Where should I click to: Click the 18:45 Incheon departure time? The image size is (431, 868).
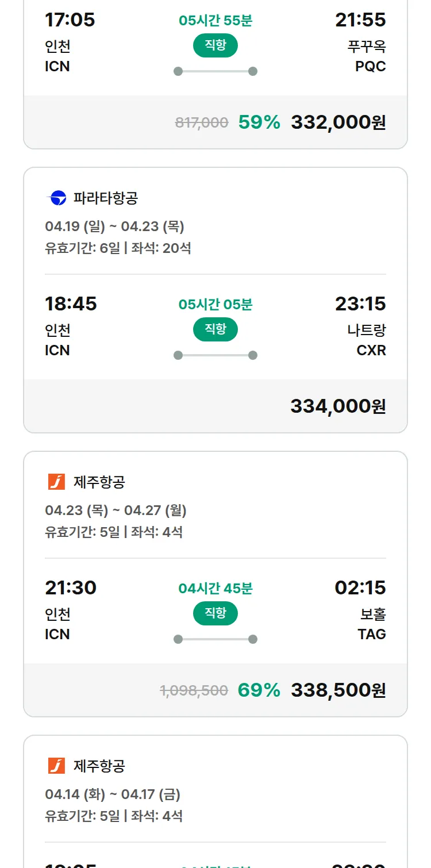tap(71, 304)
